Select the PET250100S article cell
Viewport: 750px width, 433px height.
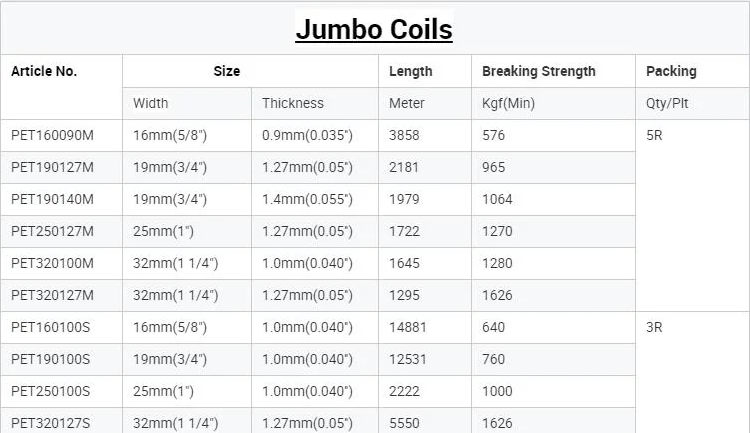[51, 391]
